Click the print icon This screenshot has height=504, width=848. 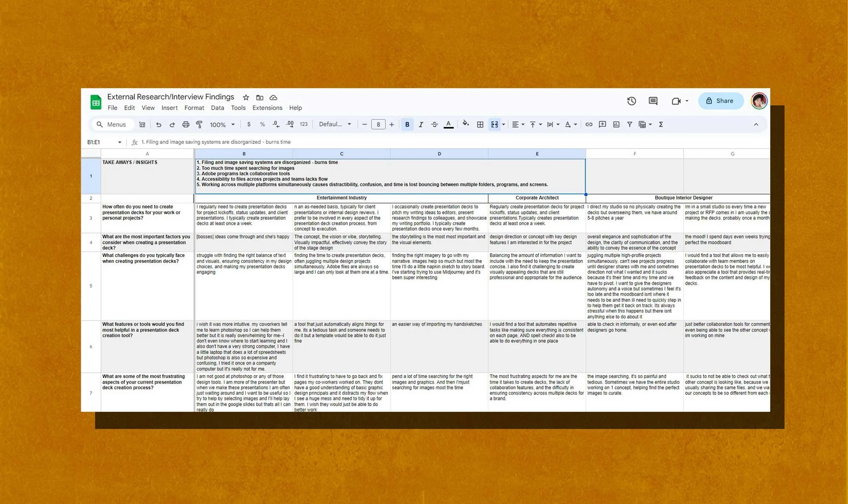(185, 125)
